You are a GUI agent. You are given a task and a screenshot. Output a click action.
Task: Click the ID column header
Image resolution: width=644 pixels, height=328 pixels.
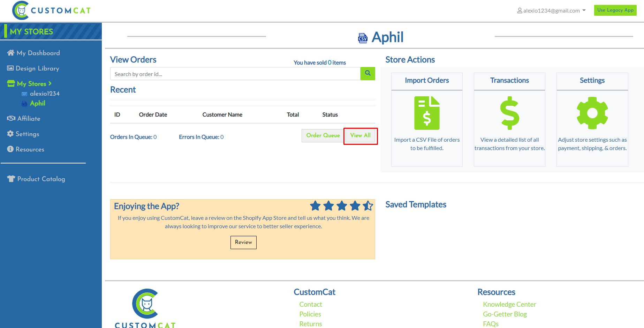pyautogui.click(x=117, y=114)
